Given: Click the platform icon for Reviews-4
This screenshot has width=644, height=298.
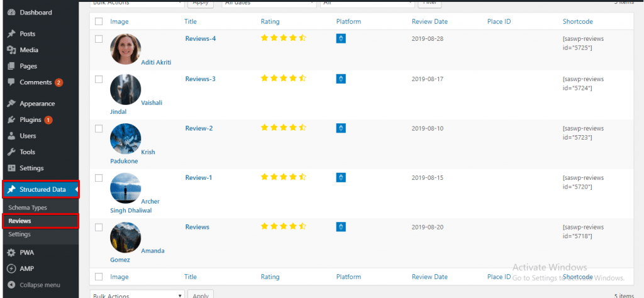Looking at the screenshot, I should (341, 38).
